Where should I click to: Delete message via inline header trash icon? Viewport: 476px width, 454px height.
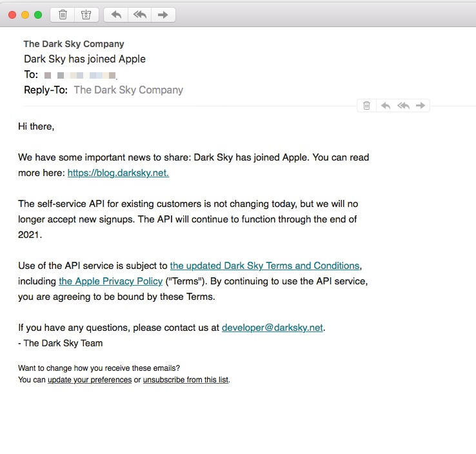pos(367,106)
